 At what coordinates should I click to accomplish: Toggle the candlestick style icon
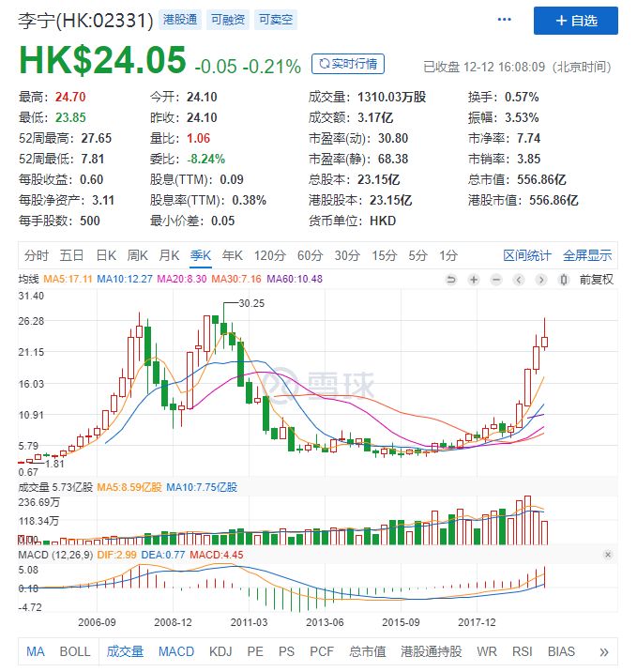click(x=564, y=280)
